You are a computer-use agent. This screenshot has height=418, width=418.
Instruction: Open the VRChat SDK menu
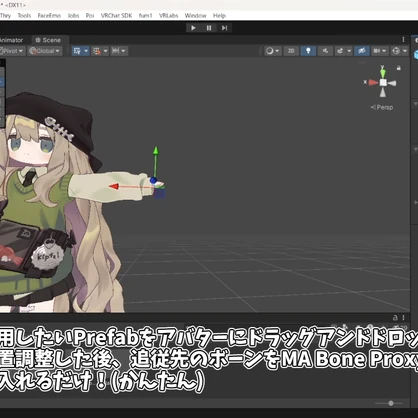116,16
